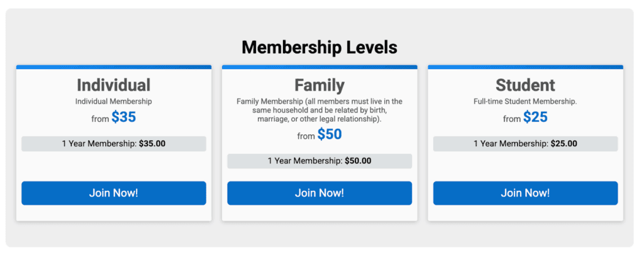Click the blue top bar of Family card

[319, 67]
